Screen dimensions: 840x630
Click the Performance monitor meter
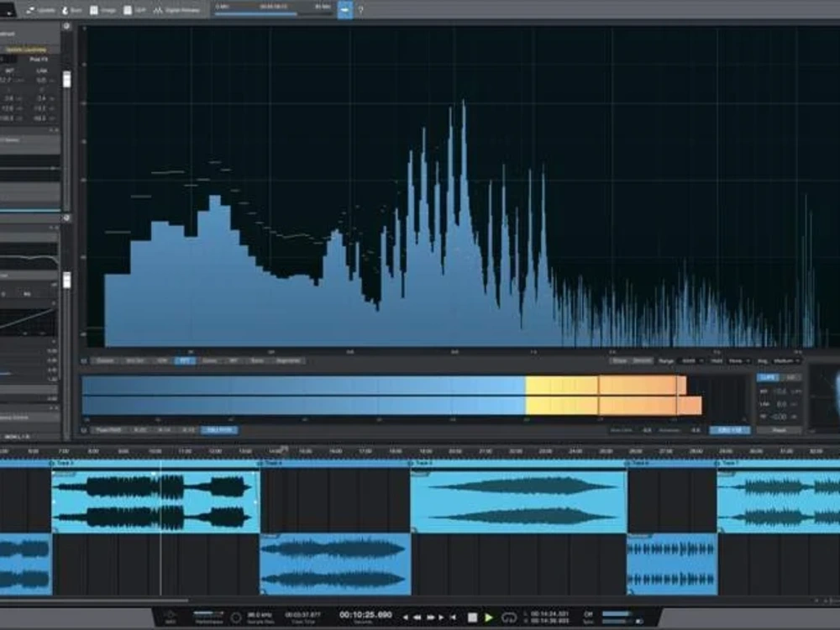[x=208, y=617]
